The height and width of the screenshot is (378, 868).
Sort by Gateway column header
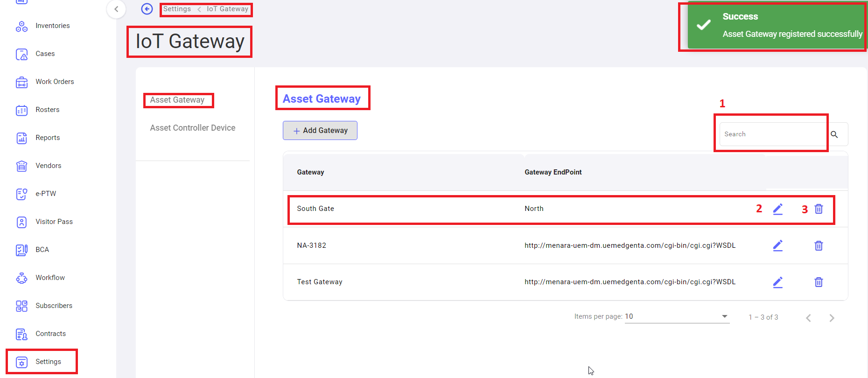(x=310, y=172)
